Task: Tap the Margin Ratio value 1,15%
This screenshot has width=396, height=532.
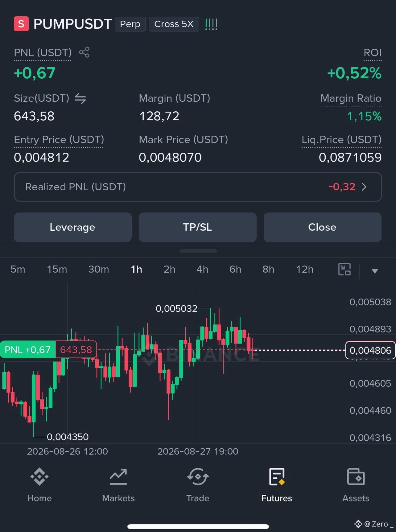Action: (x=364, y=116)
